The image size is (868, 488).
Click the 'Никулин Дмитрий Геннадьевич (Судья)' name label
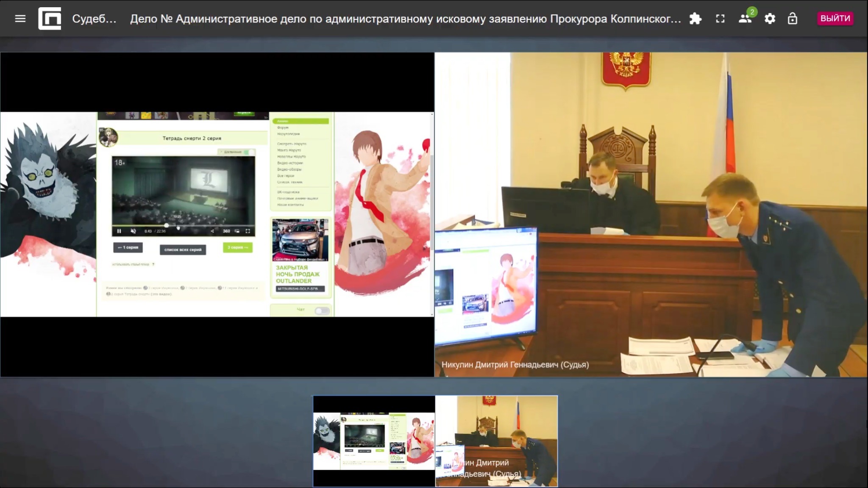tap(515, 365)
